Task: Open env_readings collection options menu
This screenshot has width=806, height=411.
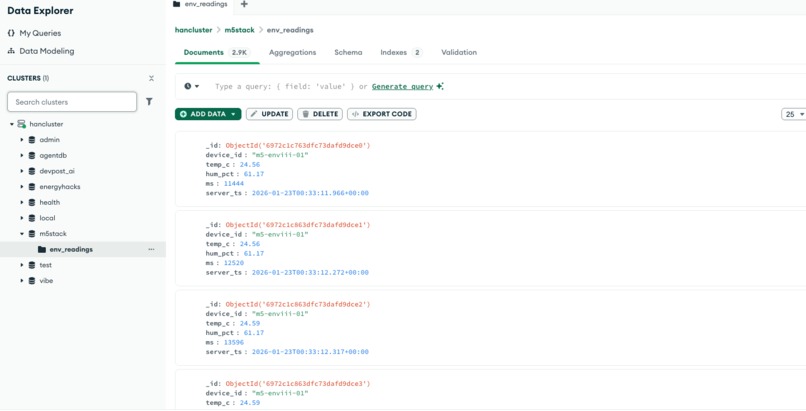Action: (151, 250)
